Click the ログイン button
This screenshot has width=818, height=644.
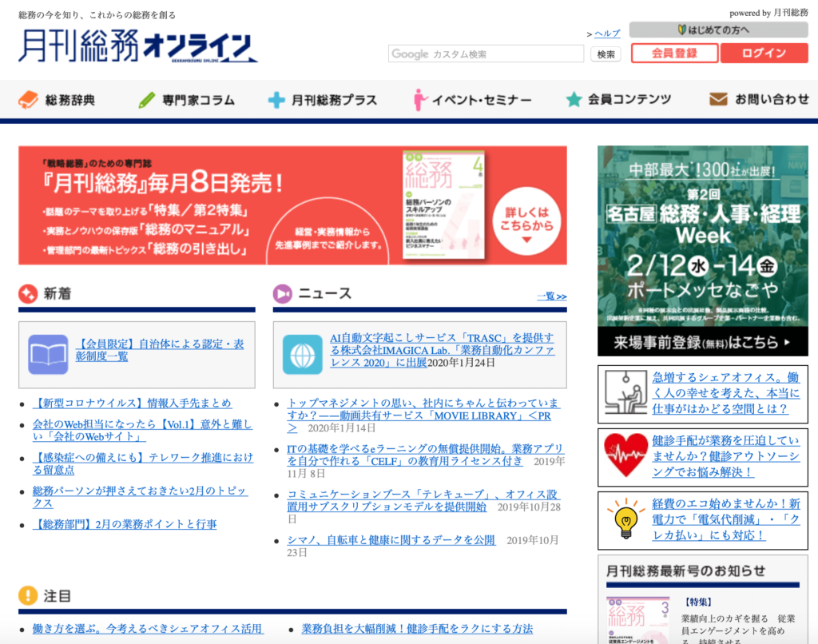pyautogui.click(x=764, y=54)
